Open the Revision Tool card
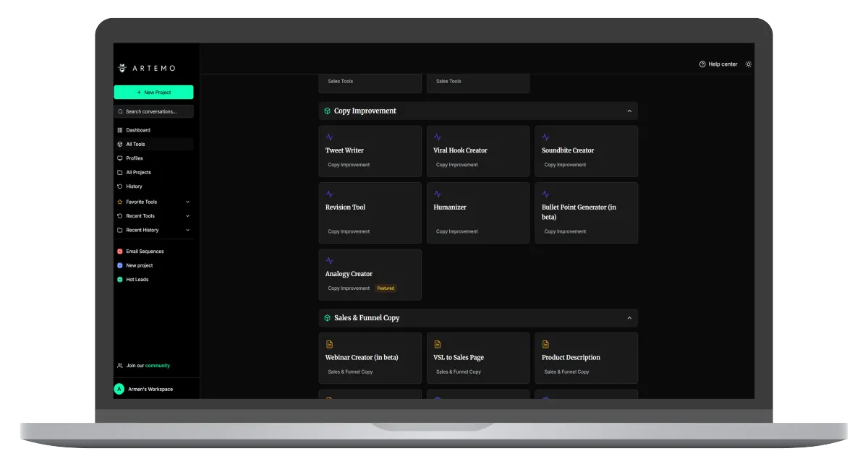Screen dimensions: 868x472 370,213
